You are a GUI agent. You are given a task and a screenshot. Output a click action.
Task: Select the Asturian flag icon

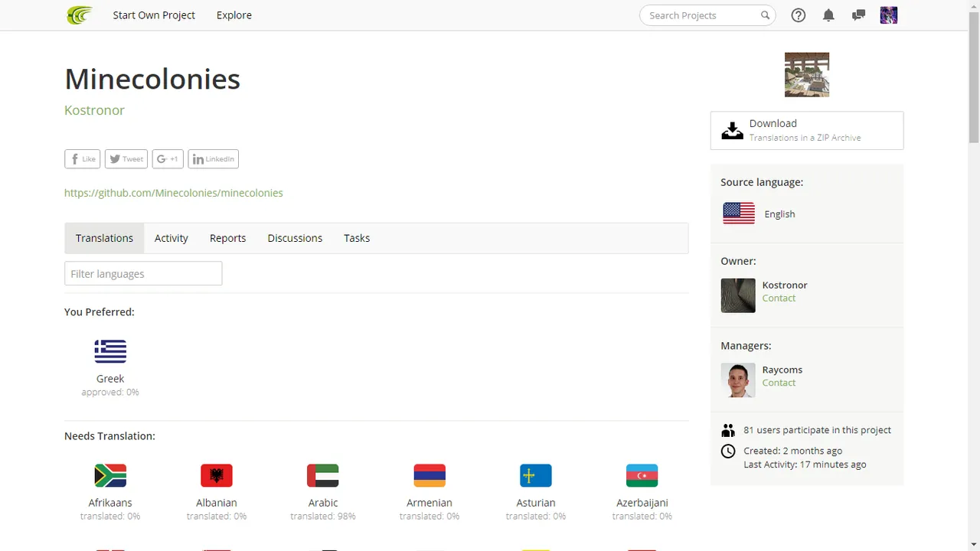536,475
